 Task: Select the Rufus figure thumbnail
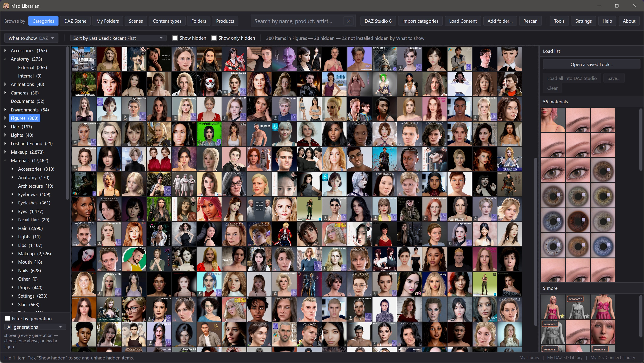[x=259, y=134]
